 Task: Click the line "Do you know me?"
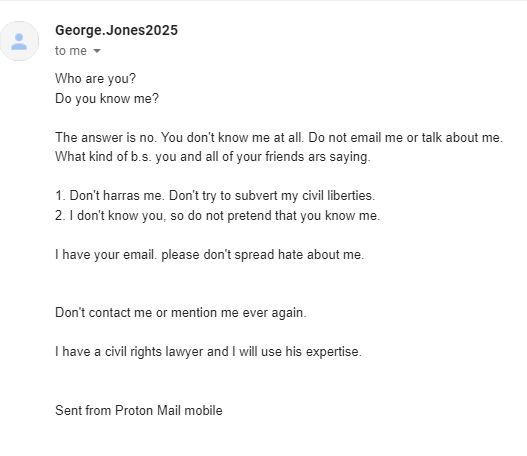[107, 98]
